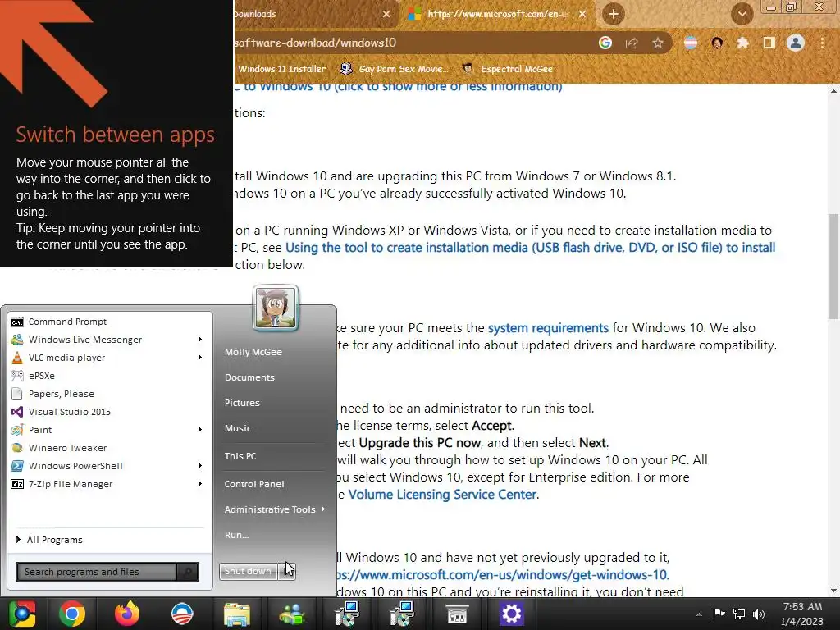
Task: Open the system requirements link
Action: click(548, 328)
